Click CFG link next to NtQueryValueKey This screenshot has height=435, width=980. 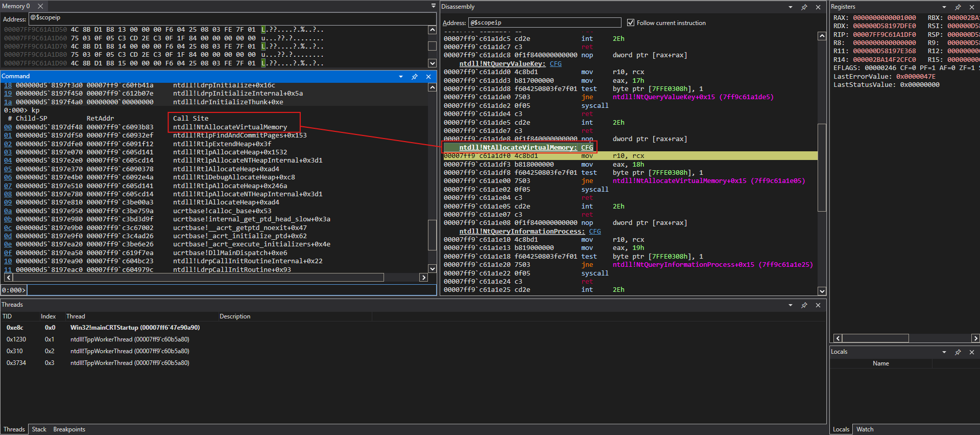(556, 64)
